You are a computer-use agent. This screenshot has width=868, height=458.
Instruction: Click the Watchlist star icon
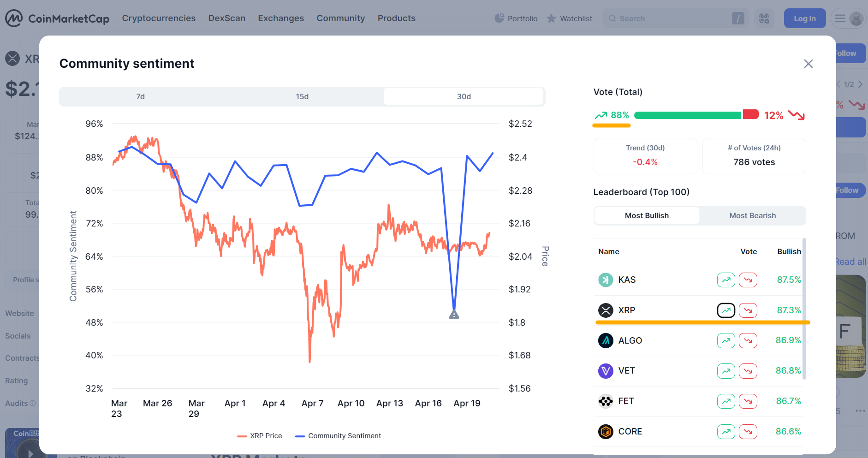pos(552,18)
